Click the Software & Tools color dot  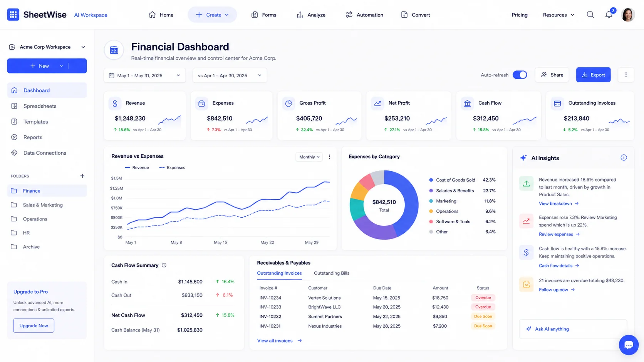[x=431, y=222]
